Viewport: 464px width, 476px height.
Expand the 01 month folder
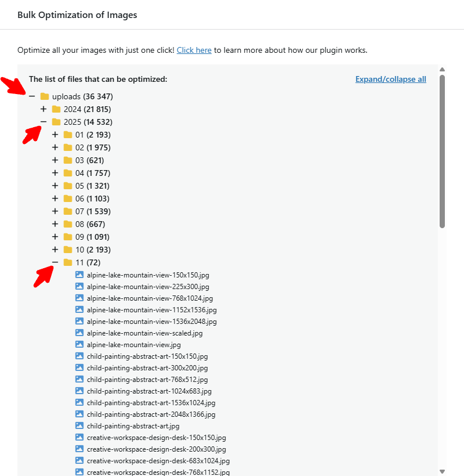pyautogui.click(x=55, y=135)
